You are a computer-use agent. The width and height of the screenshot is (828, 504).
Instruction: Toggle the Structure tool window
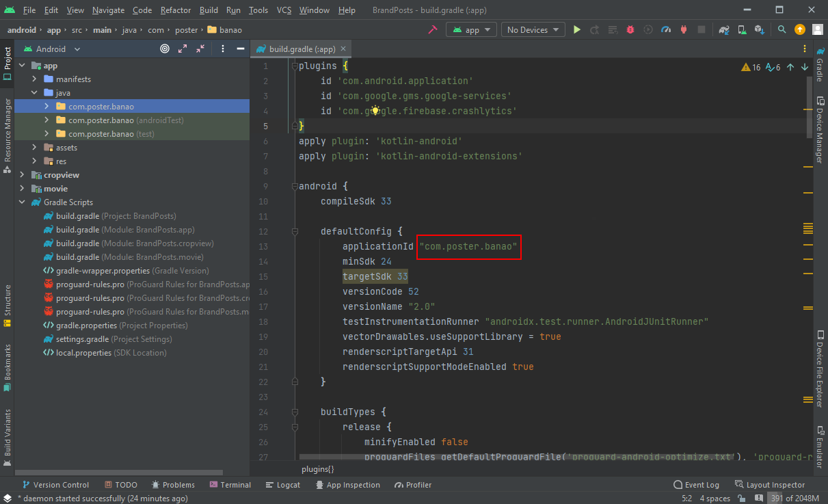click(x=7, y=304)
